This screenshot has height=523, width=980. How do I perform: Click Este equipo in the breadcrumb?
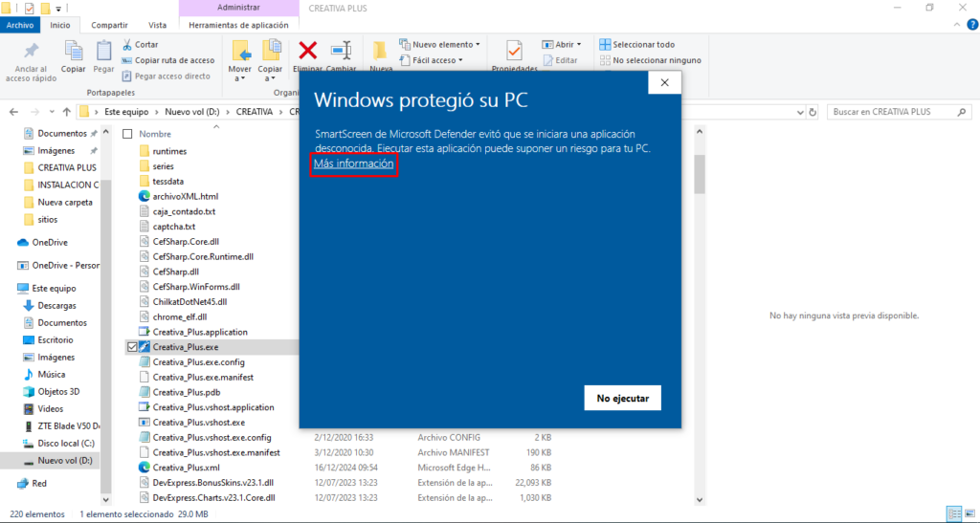point(126,112)
